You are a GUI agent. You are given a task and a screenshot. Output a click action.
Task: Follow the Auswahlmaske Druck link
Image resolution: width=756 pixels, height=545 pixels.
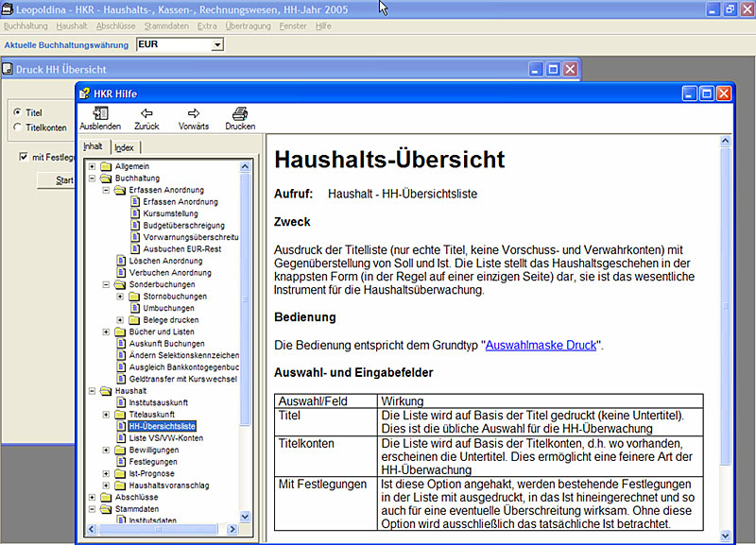pyautogui.click(x=541, y=346)
